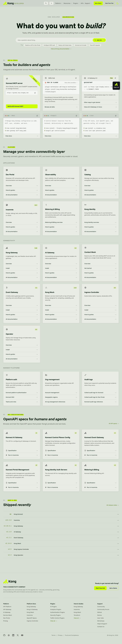Viewport: 122px width, 644px height.
Task: Copy the ~/kongctl terminal commands
Action: [x=76, y=116]
